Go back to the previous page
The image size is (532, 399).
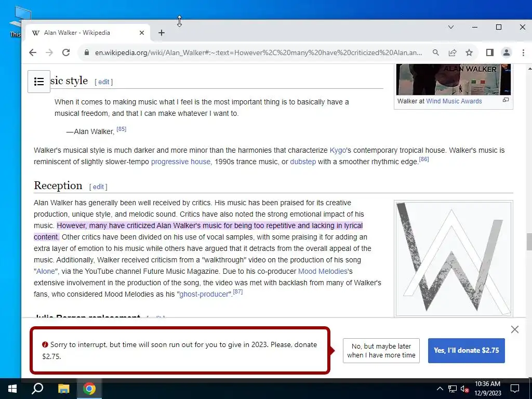[x=33, y=52]
